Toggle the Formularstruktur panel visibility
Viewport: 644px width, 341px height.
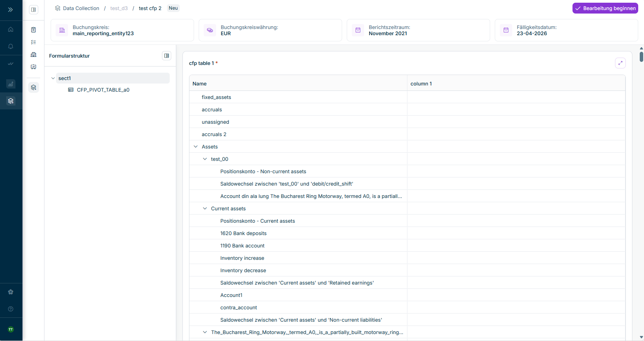tap(167, 56)
